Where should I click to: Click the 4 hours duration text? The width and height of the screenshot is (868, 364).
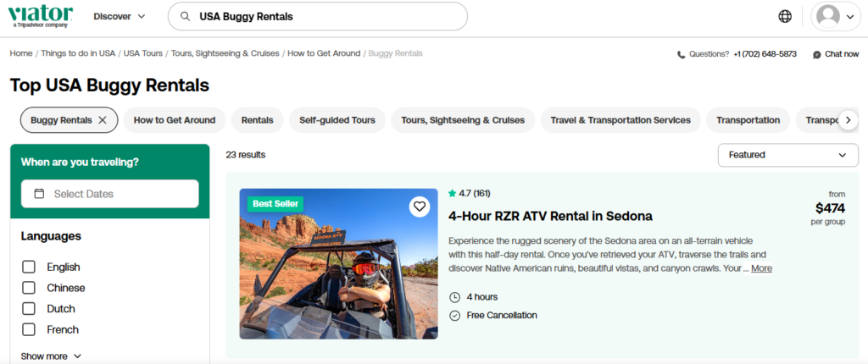(482, 297)
